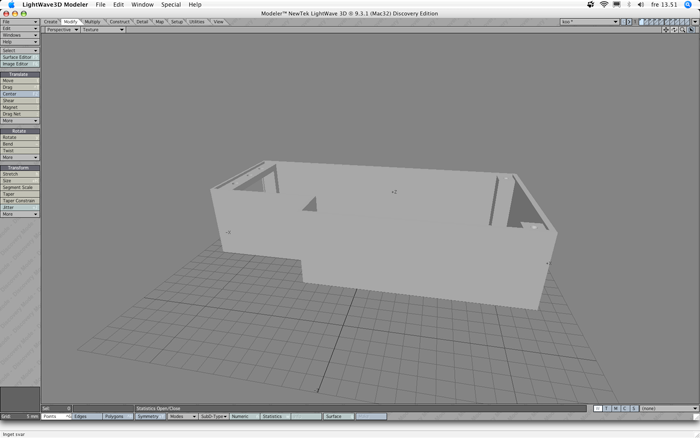
Task: Open the Surface Editor
Action: pos(20,57)
